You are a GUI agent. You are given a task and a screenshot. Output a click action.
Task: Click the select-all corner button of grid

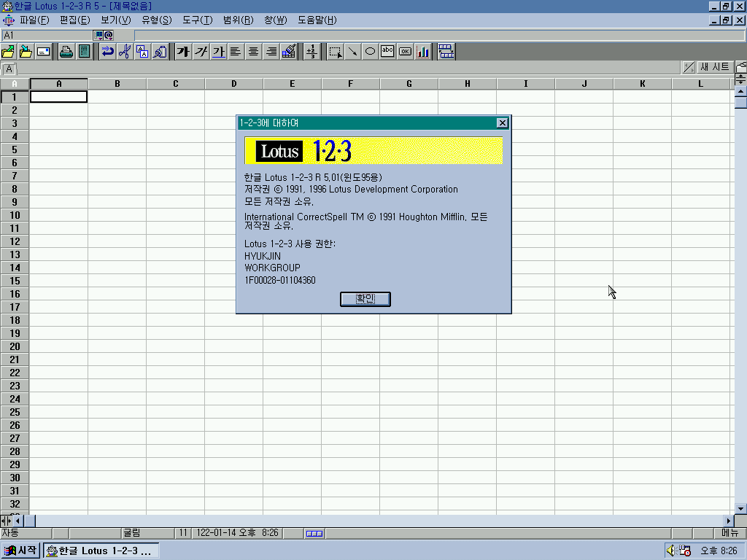click(15, 84)
